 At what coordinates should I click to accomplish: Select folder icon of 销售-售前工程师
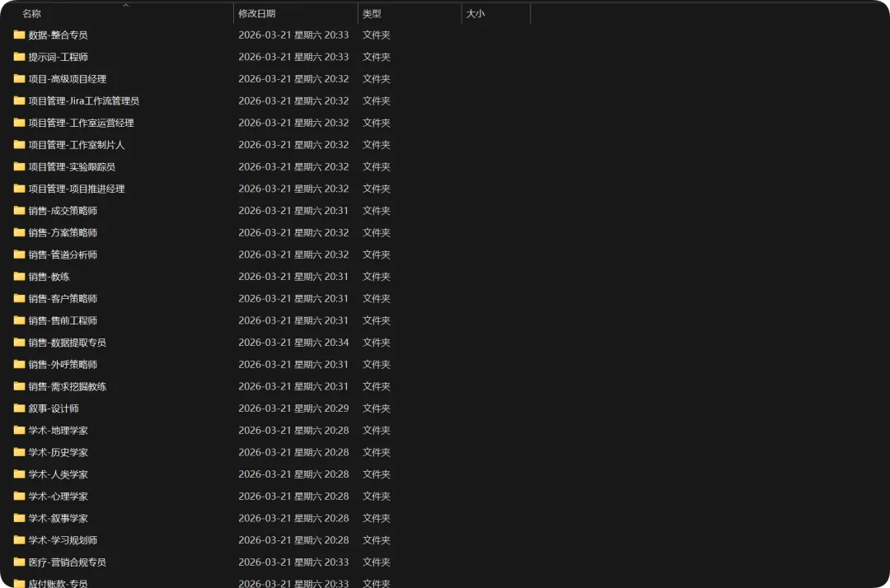19,320
